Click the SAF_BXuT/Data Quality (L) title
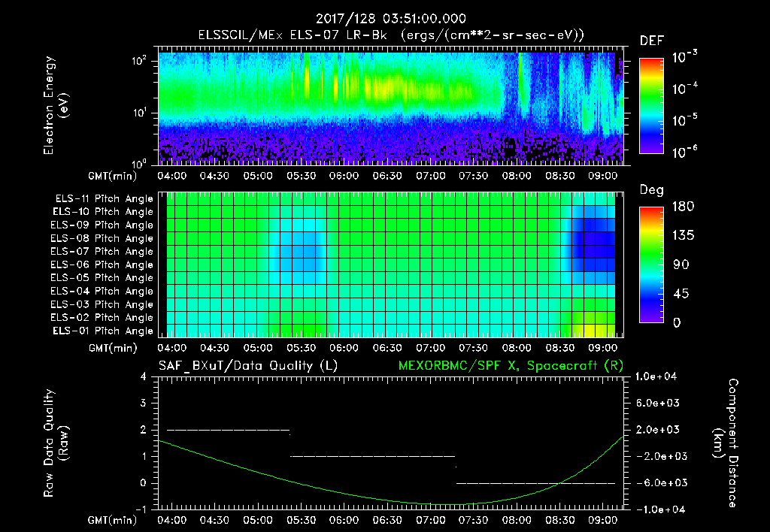Image resolution: width=770 pixels, height=532 pixels. (248, 366)
